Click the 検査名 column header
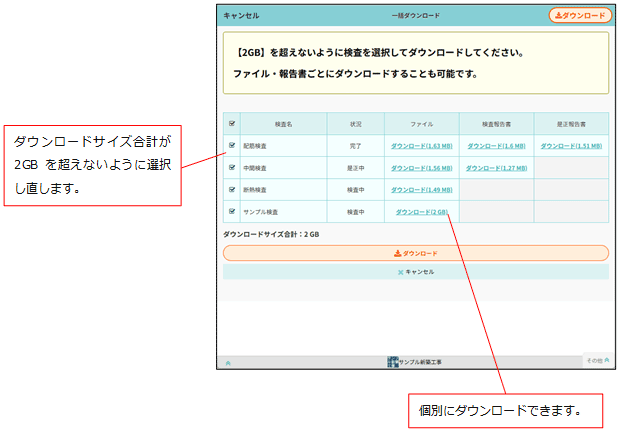This screenshot has height=435, width=621. (x=284, y=124)
